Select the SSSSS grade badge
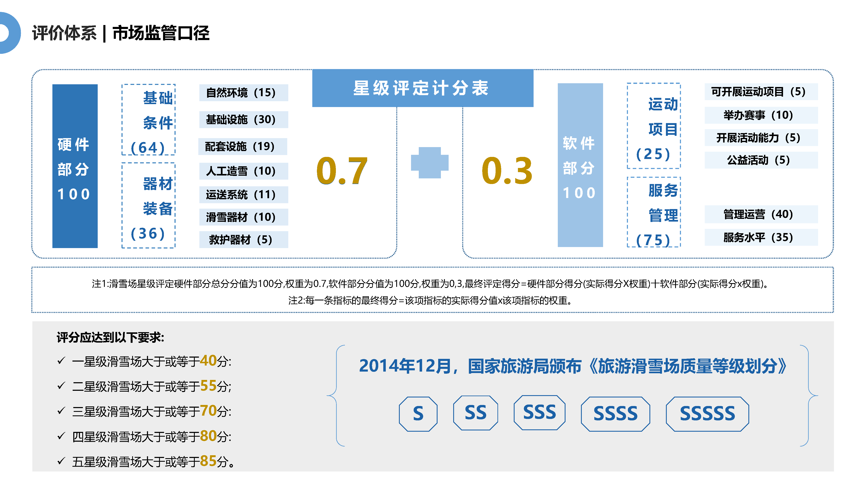868x488 pixels. click(707, 414)
